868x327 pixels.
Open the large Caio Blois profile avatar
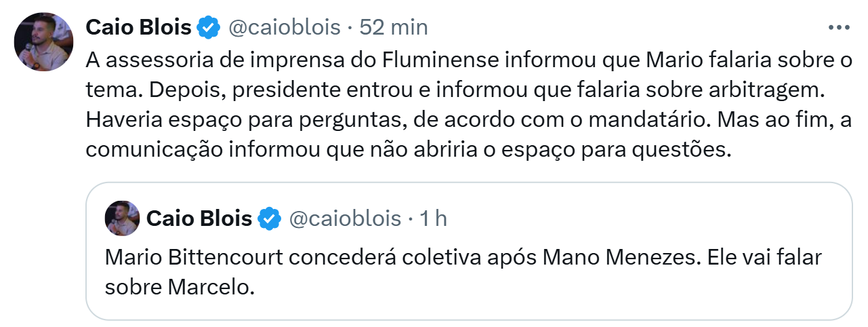[43, 42]
